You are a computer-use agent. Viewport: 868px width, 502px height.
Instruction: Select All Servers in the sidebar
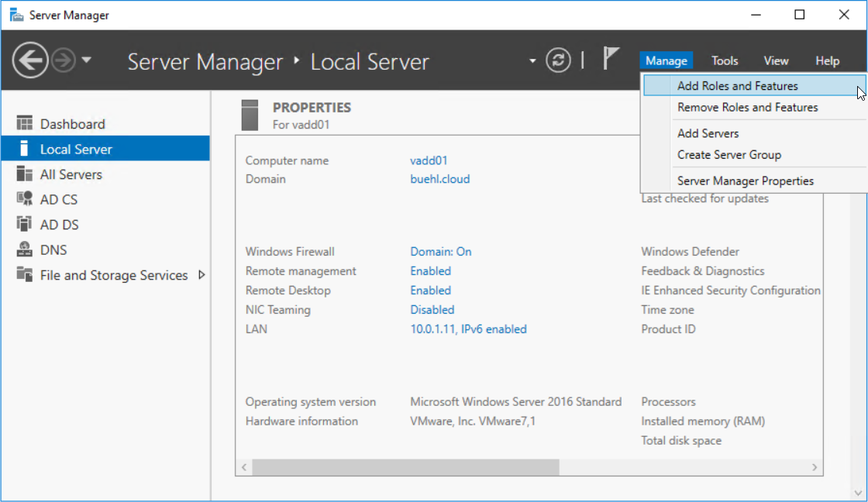[71, 174]
